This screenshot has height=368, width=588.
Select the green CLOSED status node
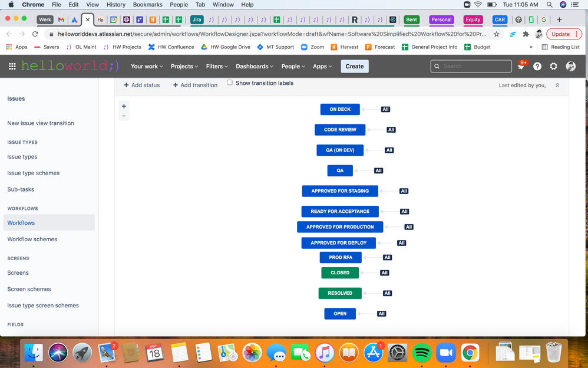pyautogui.click(x=340, y=272)
